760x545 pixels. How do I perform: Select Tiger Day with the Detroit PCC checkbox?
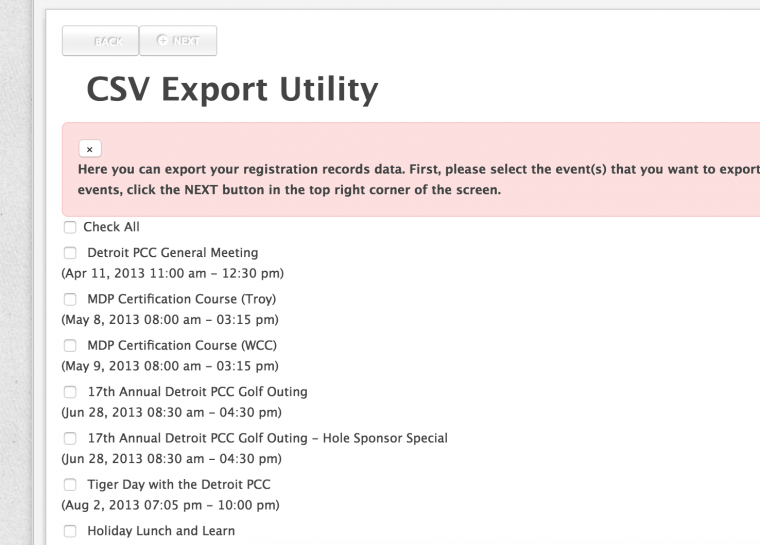click(x=70, y=484)
